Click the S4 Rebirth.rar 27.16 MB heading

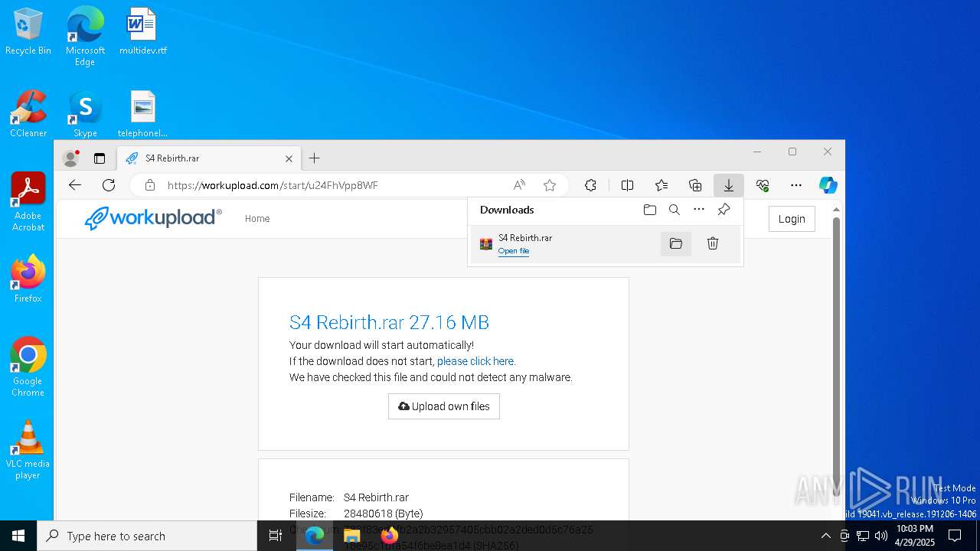(389, 322)
